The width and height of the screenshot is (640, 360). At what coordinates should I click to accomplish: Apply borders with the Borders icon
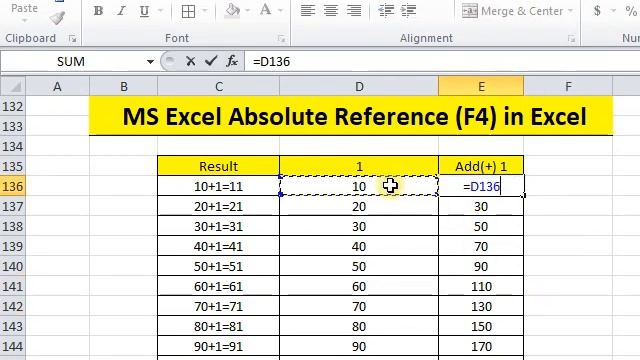(188, 11)
